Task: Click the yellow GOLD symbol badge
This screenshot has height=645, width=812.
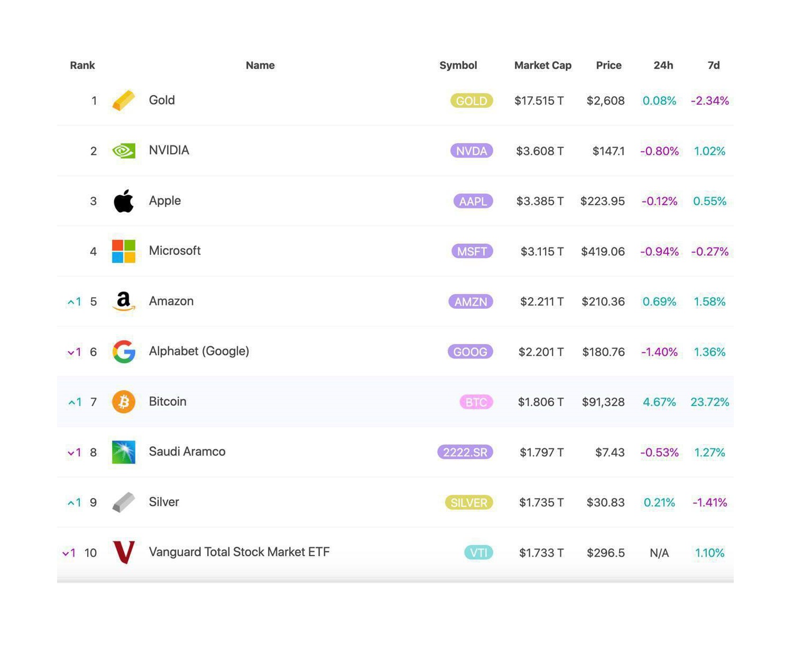Action: pos(472,101)
